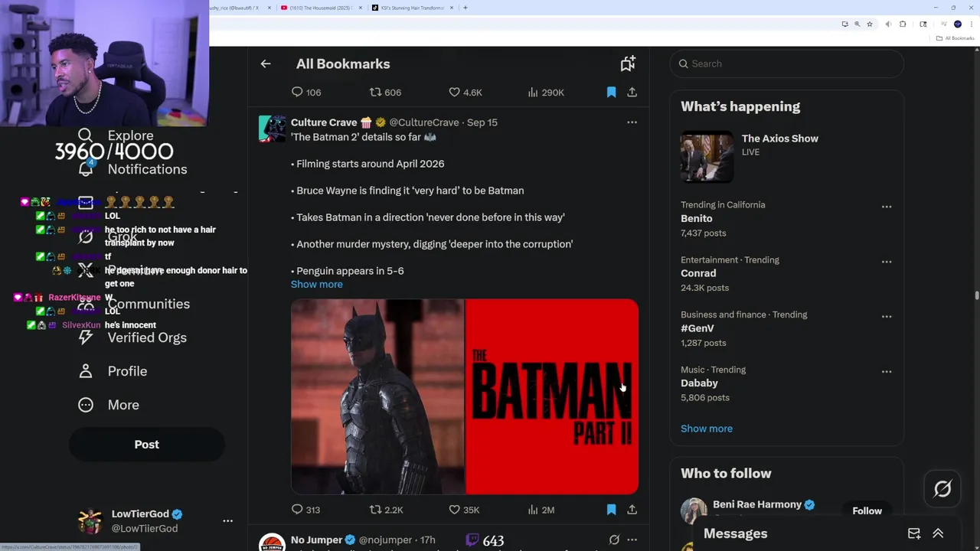Screen dimensions: 980x551
Task: Open LowTierGod account menu ellipsis
Action: [227, 521]
